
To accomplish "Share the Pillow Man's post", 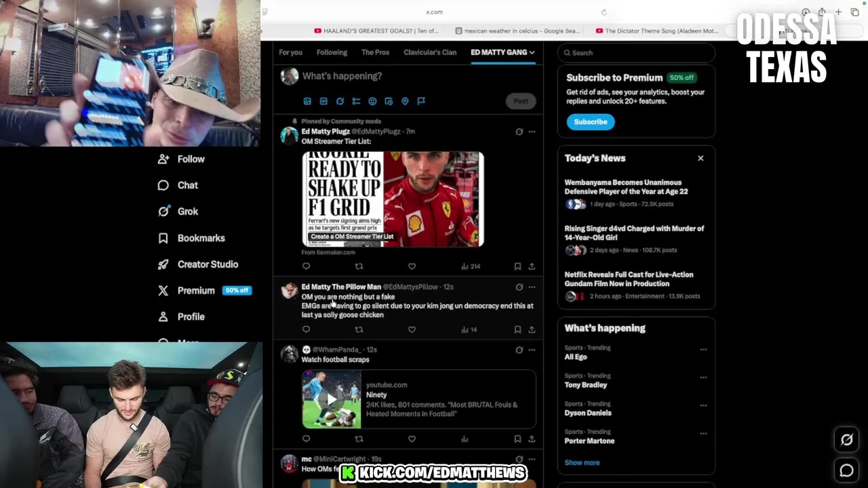I will [532, 329].
